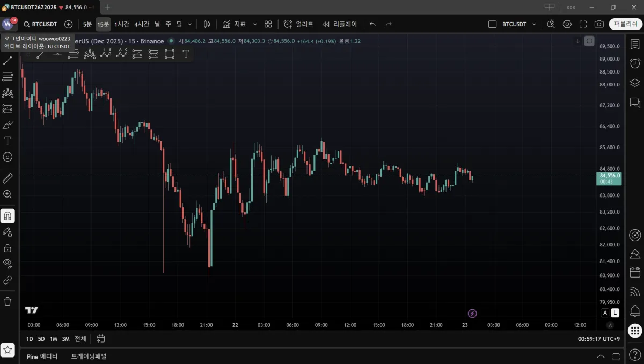Toggle log scale L button

tap(615, 312)
